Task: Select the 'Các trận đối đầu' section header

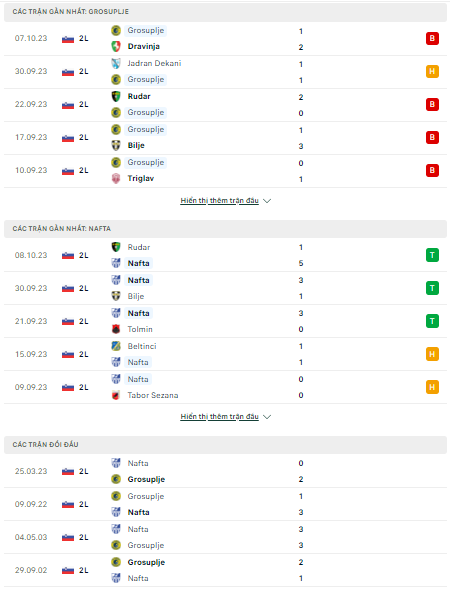Action: click(225, 445)
